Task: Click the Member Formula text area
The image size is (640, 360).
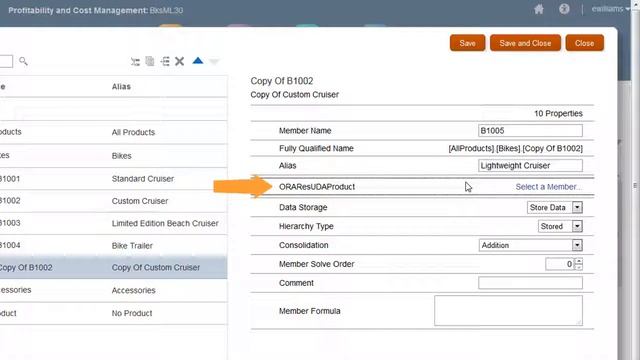Action: 508,311
